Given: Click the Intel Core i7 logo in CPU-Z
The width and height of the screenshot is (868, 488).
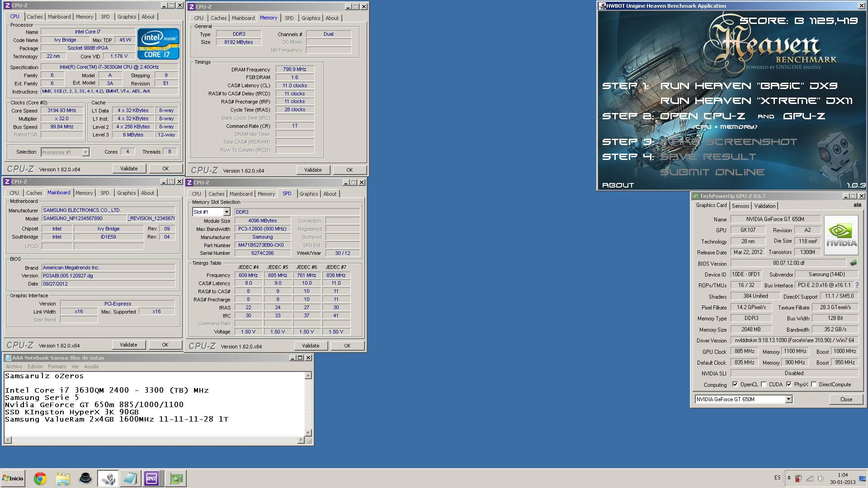Looking at the screenshot, I should [x=158, y=43].
